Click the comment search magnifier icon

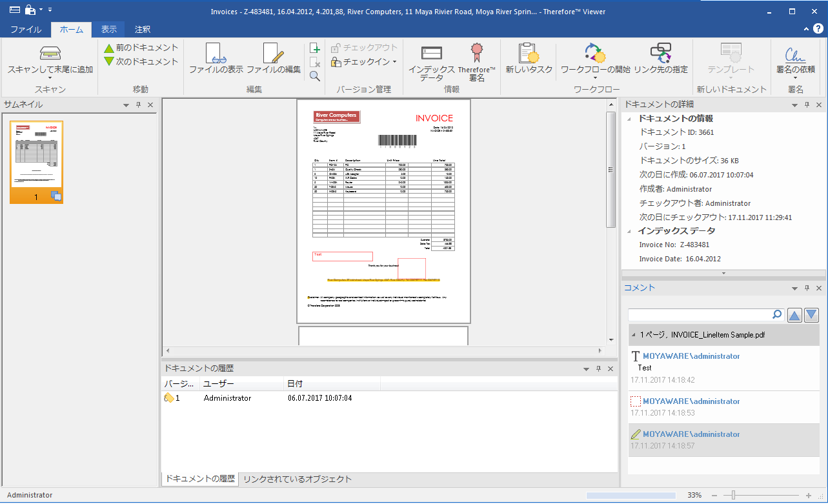[777, 315]
